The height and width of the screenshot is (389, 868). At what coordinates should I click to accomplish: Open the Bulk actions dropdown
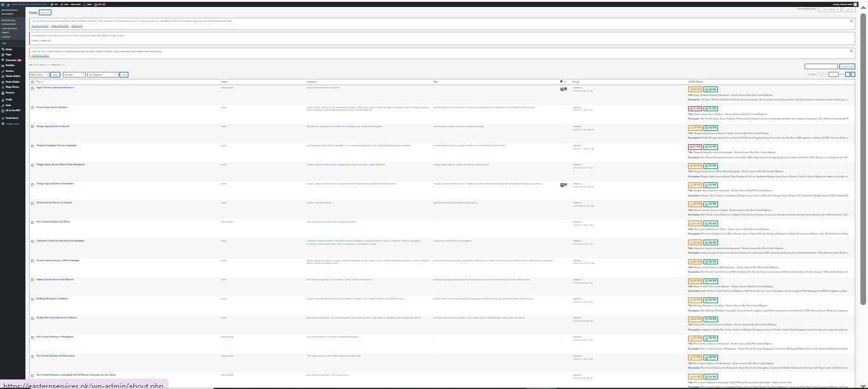pyautogui.click(x=39, y=75)
